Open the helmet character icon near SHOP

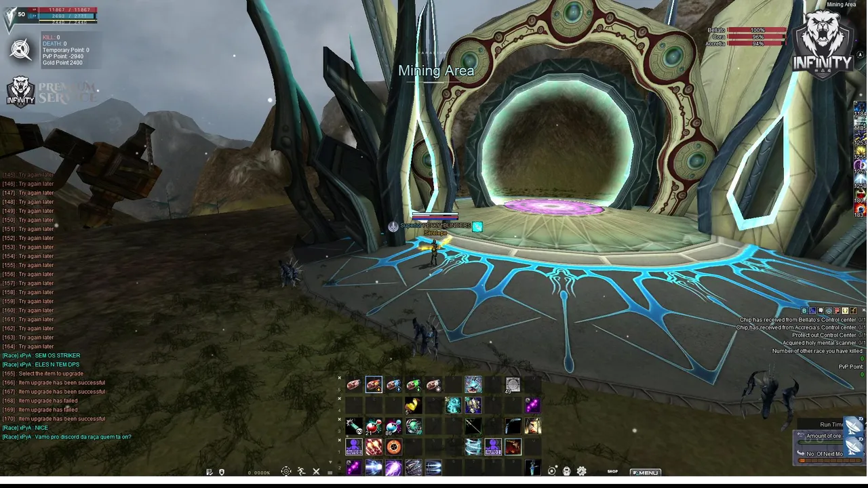567,472
